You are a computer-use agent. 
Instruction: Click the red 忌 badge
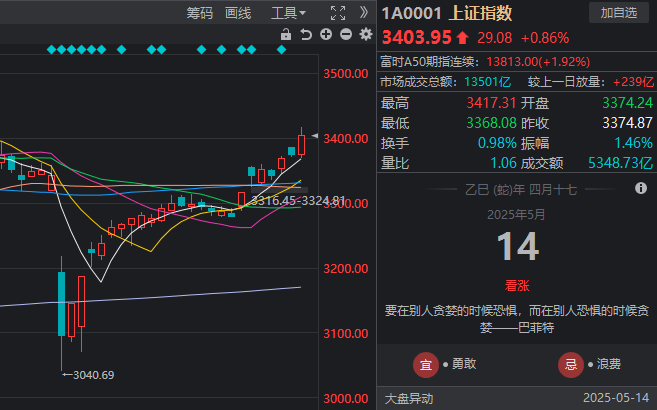click(x=571, y=365)
